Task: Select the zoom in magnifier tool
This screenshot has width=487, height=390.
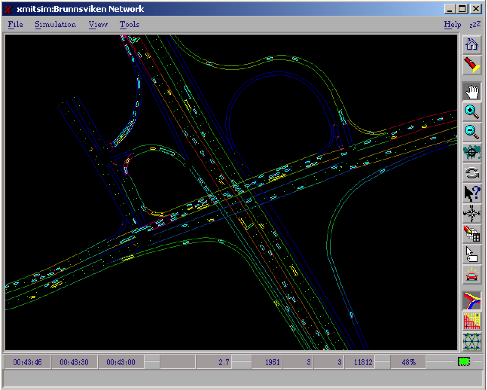Action: coord(472,112)
